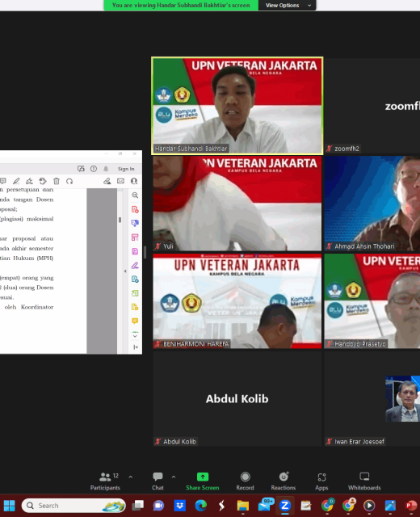The image size is (420, 517).
Task: Open the Whiteboards option
Action: coord(364,481)
